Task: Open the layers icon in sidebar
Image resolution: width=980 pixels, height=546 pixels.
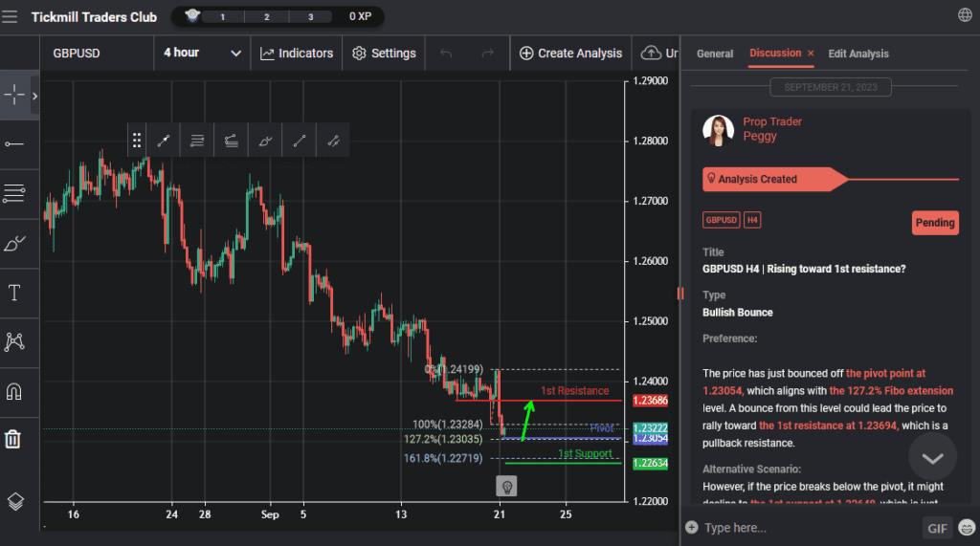Action: (x=14, y=501)
